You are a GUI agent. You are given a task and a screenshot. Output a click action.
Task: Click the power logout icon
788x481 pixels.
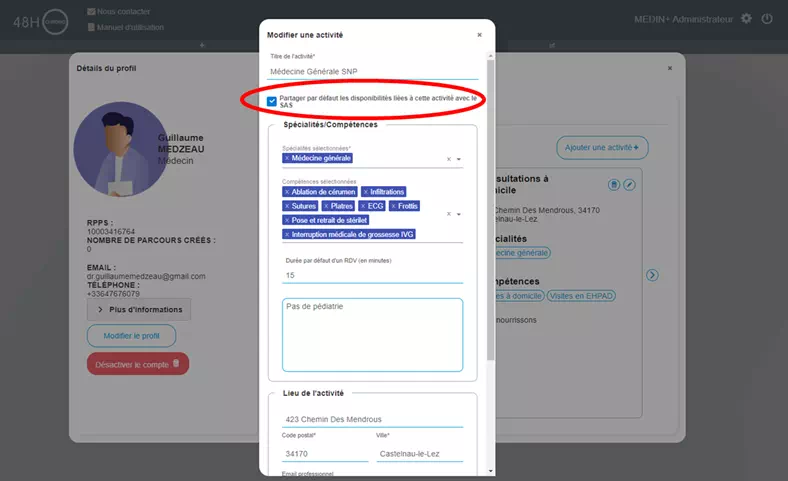click(x=767, y=19)
